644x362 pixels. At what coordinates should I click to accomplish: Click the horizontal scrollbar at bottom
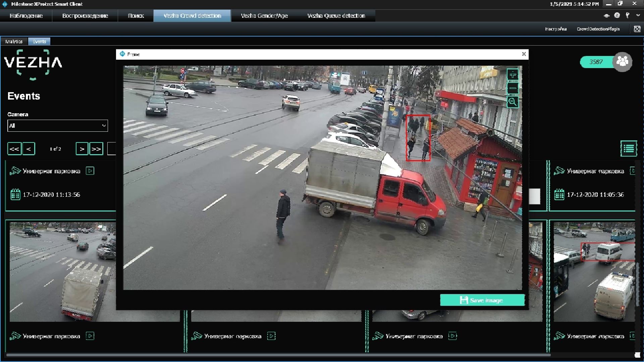[278, 355]
